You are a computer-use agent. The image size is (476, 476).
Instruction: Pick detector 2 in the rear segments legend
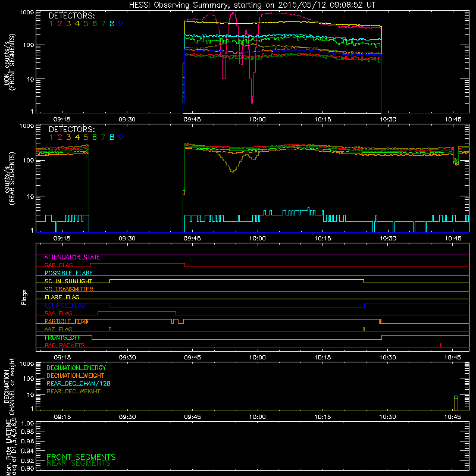60,137
